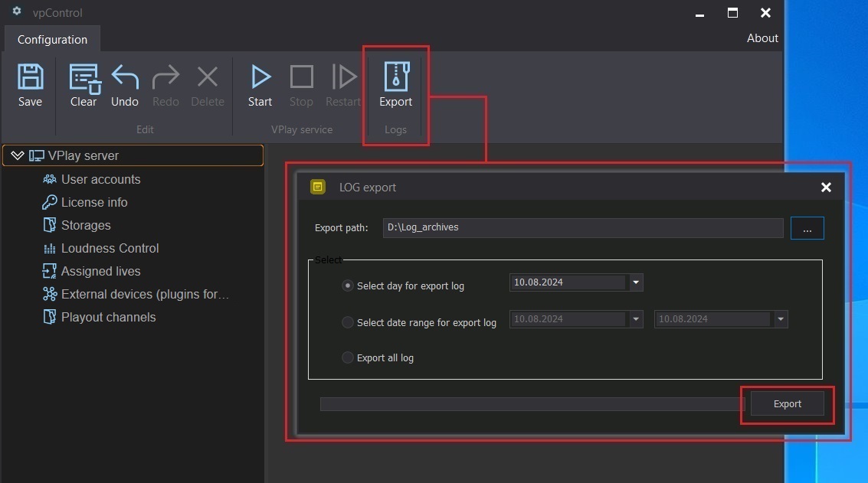Switch to the Configuration tab
The height and width of the screenshot is (483, 868).
point(52,39)
